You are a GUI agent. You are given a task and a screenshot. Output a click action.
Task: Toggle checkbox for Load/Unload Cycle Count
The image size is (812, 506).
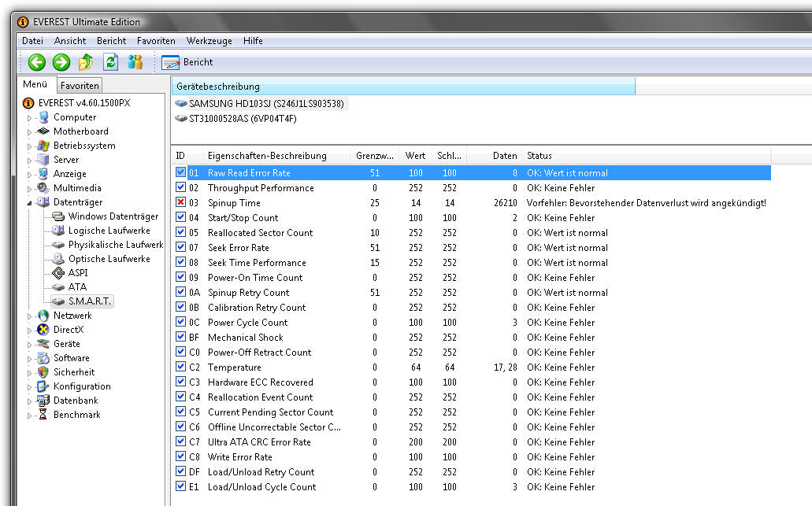tap(180, 486)
